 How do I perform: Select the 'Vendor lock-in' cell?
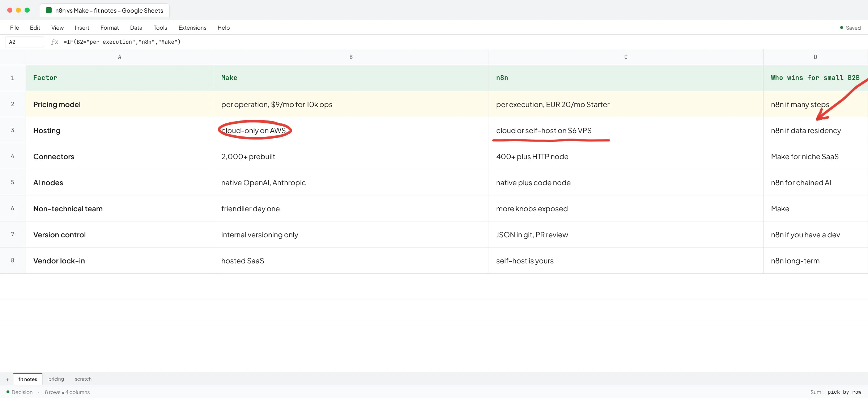(120, 261)
